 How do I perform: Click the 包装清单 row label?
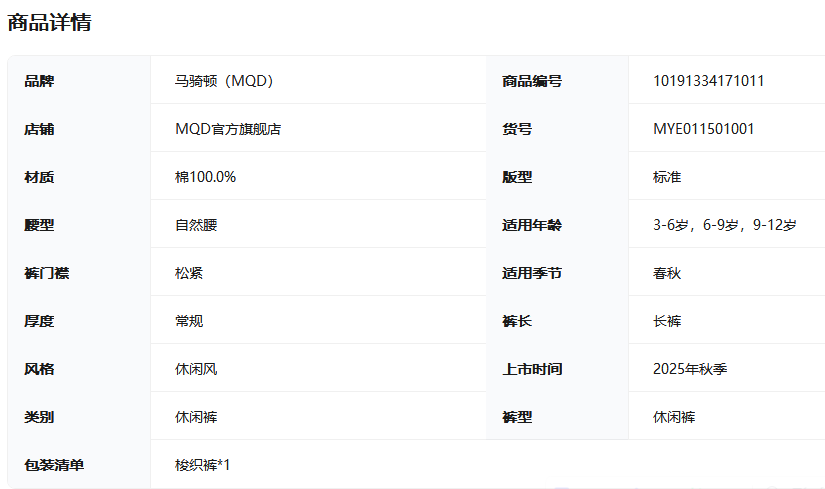coord(54,465)
